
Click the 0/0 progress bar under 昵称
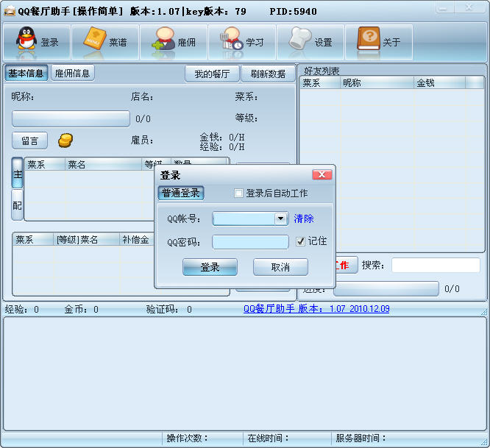coord(71,118)
